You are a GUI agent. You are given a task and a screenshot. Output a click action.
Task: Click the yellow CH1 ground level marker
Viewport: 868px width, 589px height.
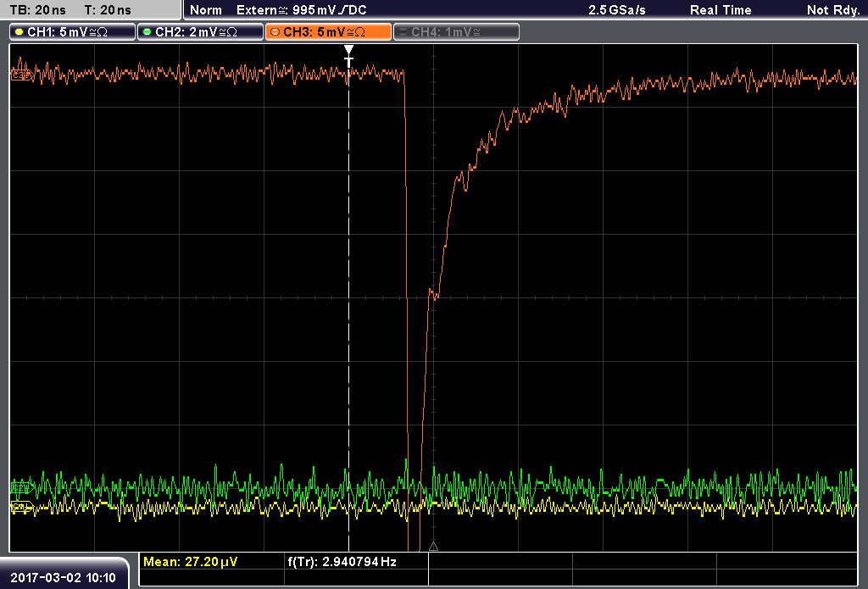click(22, 507)
